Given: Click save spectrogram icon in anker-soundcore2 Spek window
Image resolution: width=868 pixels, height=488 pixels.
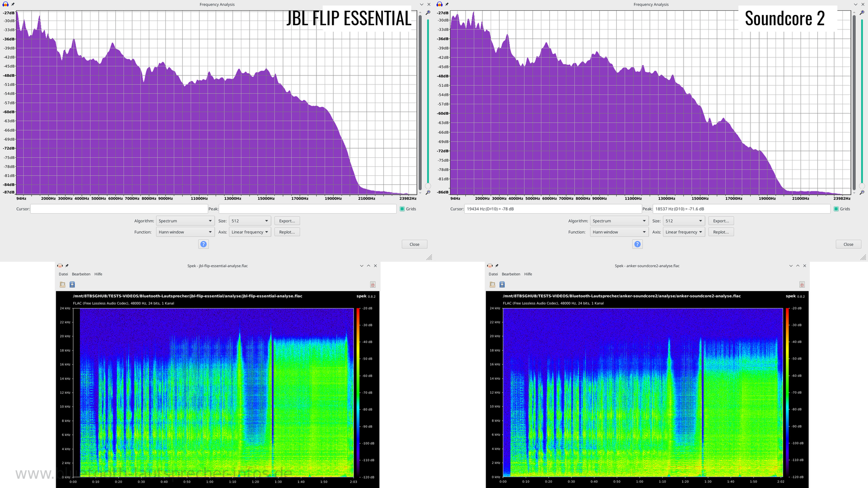Looking at the screenshot, I should (502, 284).
